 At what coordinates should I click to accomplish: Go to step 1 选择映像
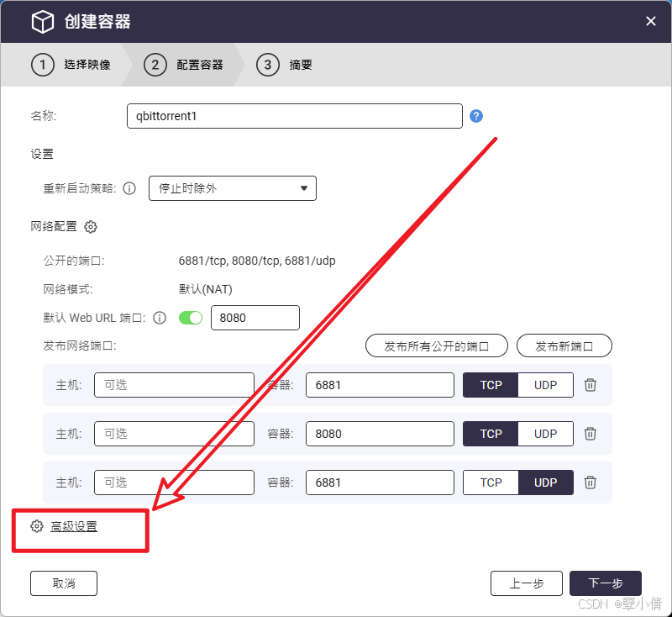click(x=71, y=65)
